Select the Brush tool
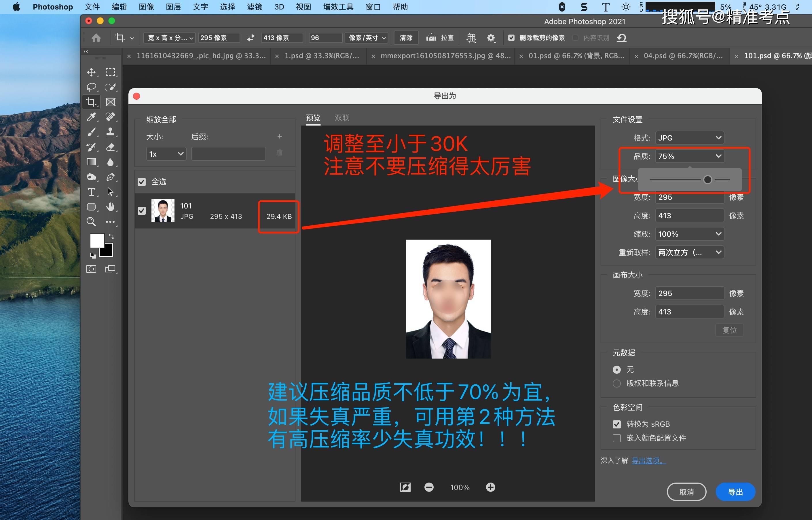The width and height of the screenshot is (812, 520). [x=91, y=132]
